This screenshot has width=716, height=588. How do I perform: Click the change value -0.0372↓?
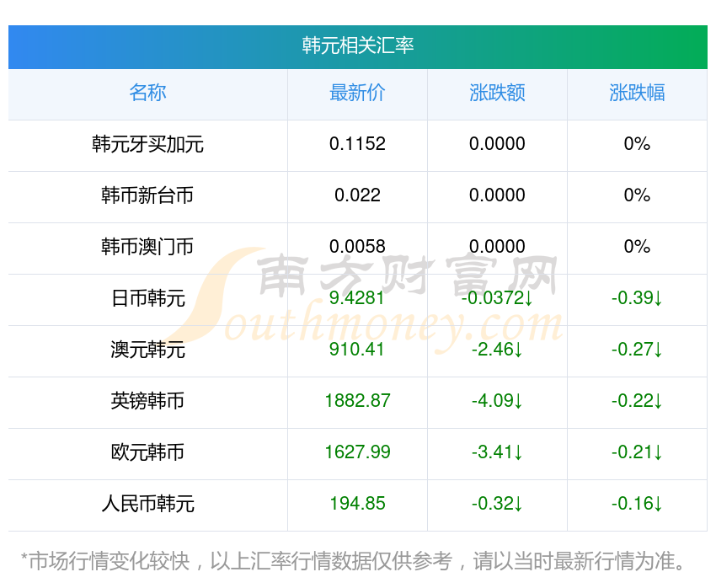pos(497,298)
